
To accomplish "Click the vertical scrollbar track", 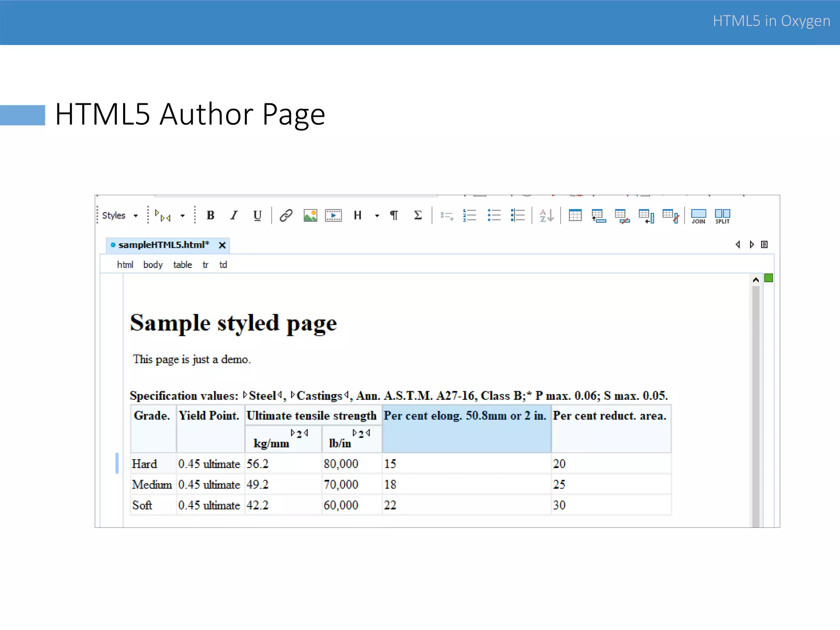I will (x=756, y=406).
